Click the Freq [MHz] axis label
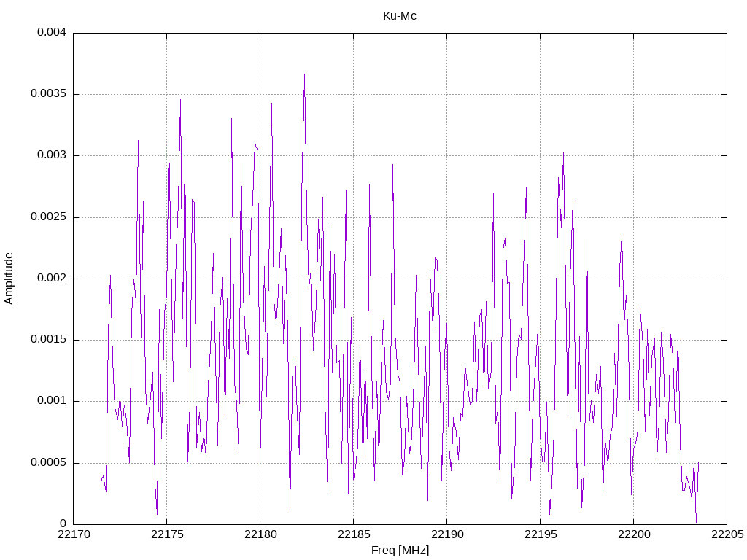Image resolution: width=747 pixels, height=560 pixels. pos(400,551)
